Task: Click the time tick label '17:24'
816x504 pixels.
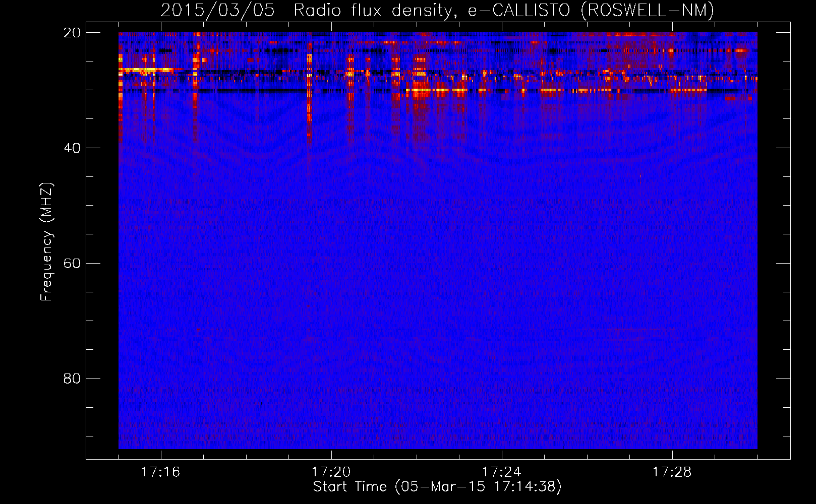Action: pos(502,472)
